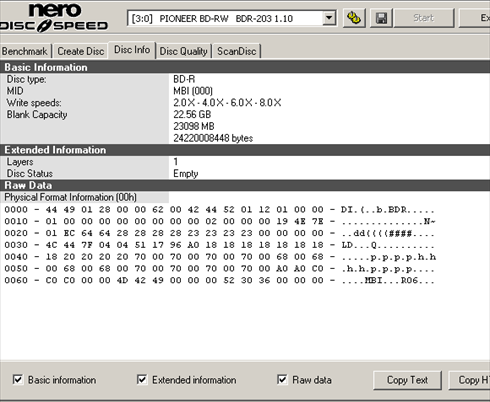Open the ScanDisc tab
This screenshot has height=402, width=490.
tap(237, 51)
